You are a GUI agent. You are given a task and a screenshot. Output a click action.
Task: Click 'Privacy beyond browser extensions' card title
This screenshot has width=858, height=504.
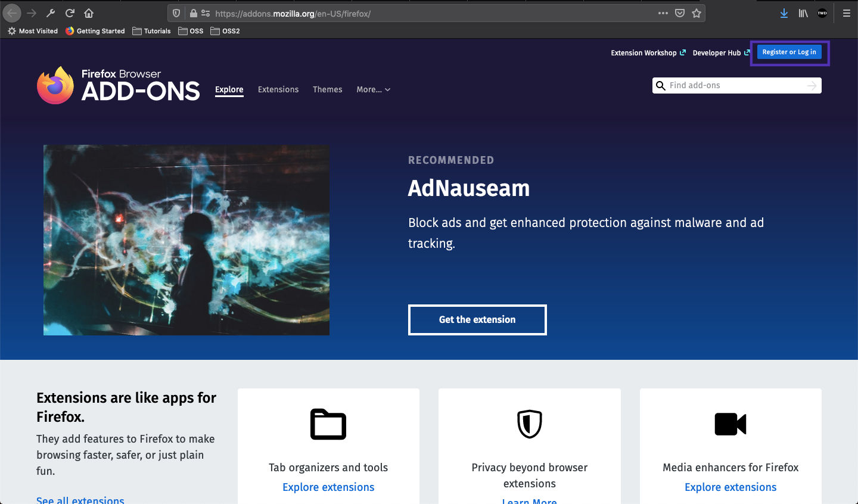(x=530, y=475)
